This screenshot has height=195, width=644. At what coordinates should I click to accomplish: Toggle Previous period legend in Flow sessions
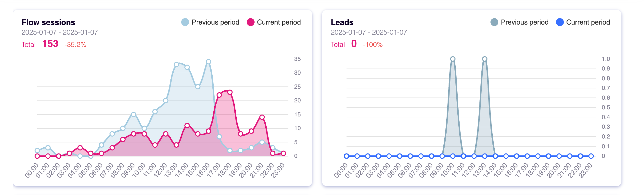tap(210, 22)
